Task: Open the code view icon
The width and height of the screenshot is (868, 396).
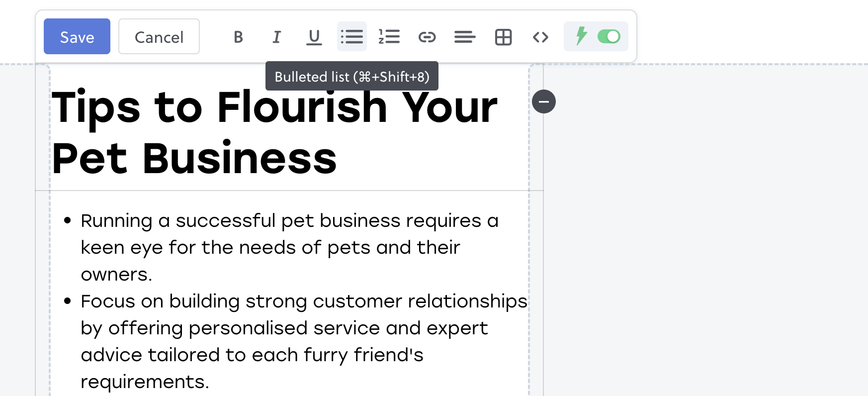Action: 540,37
